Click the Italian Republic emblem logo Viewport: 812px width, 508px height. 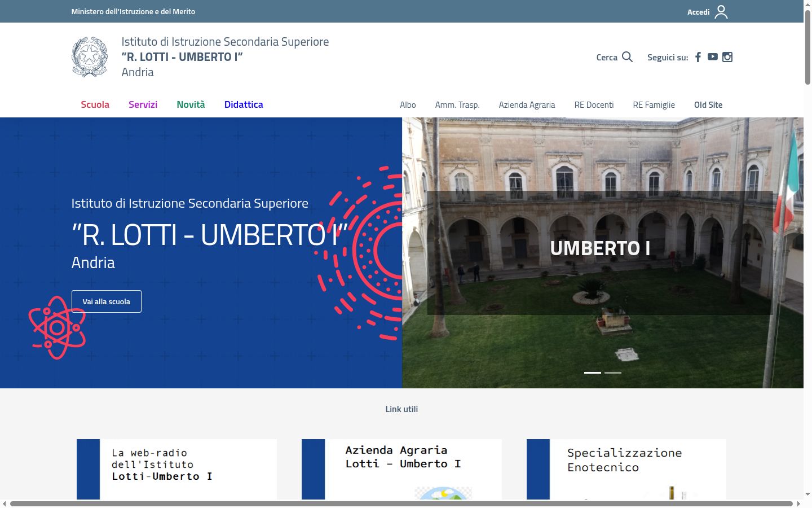coord(90,57)
